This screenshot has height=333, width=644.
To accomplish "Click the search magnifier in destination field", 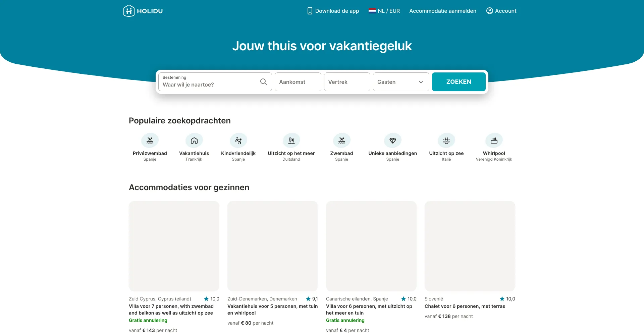I will (264, 82).
